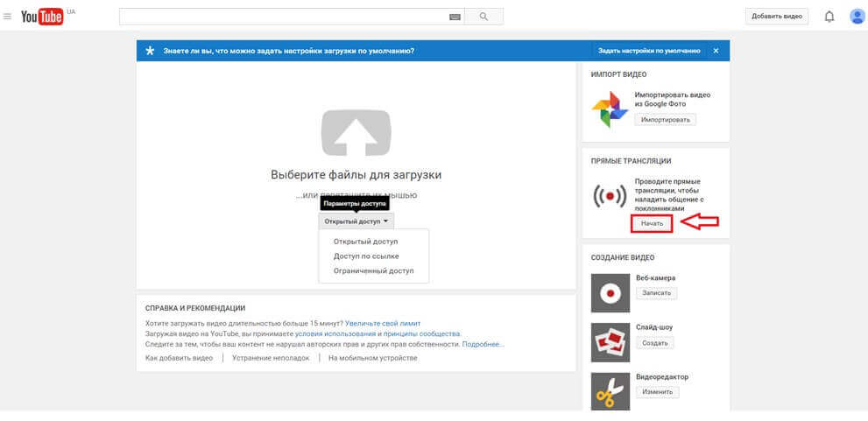Click the Google Photos pinwheel icon
Viewport: 868px width, 421px height.
click(x=610, y=109)
